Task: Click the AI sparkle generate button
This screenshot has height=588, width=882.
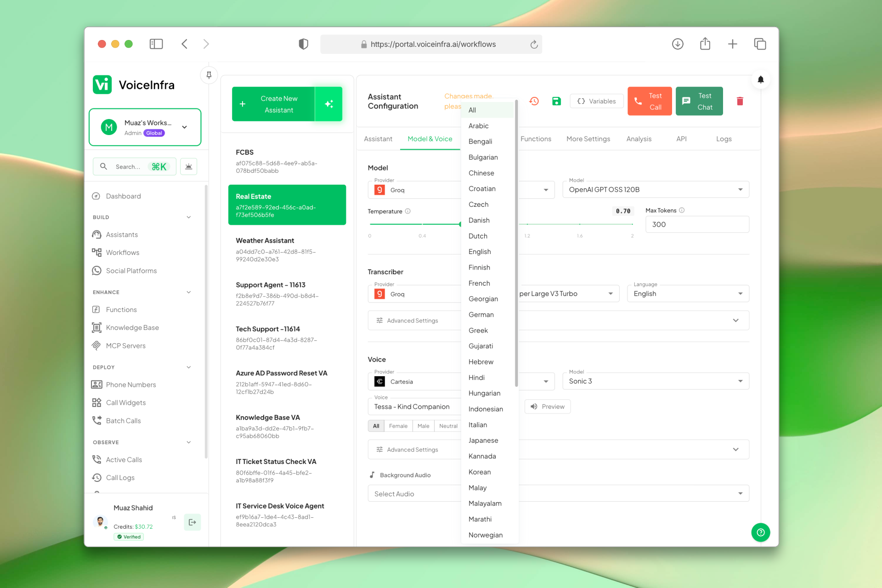Action: (329, 104)
